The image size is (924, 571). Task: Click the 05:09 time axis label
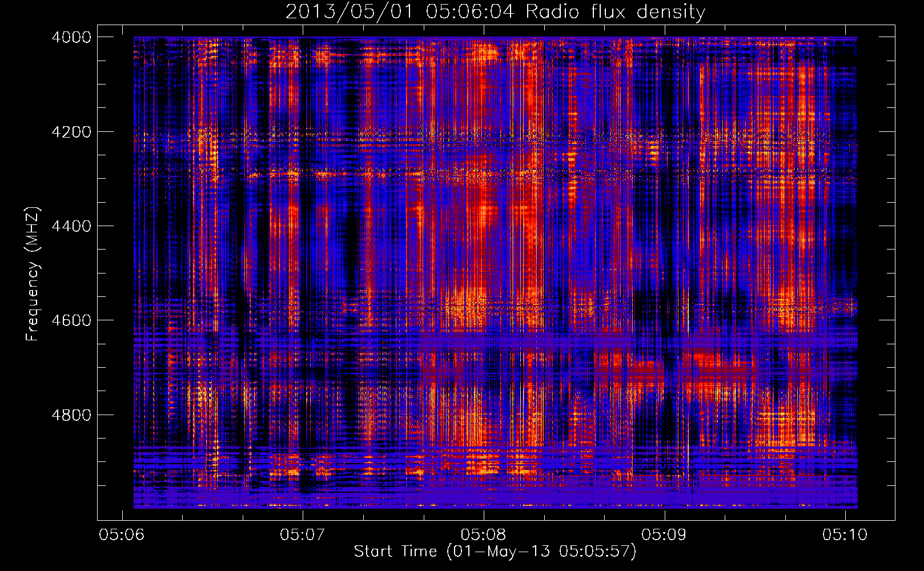664,534
